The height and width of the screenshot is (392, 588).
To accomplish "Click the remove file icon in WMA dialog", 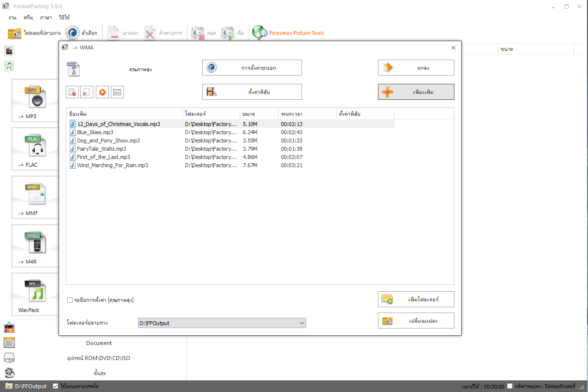I will tap(73, 92).
